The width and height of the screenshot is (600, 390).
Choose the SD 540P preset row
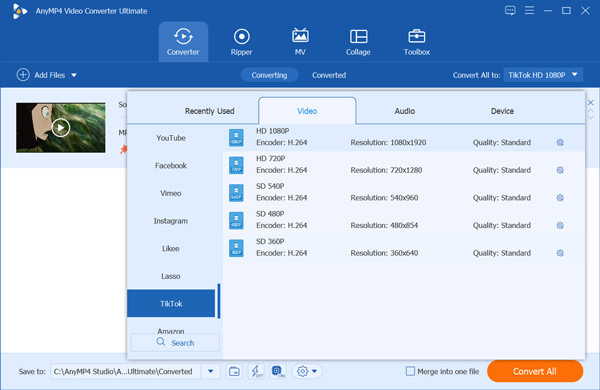pyautogui.click(x=404, y=193)
